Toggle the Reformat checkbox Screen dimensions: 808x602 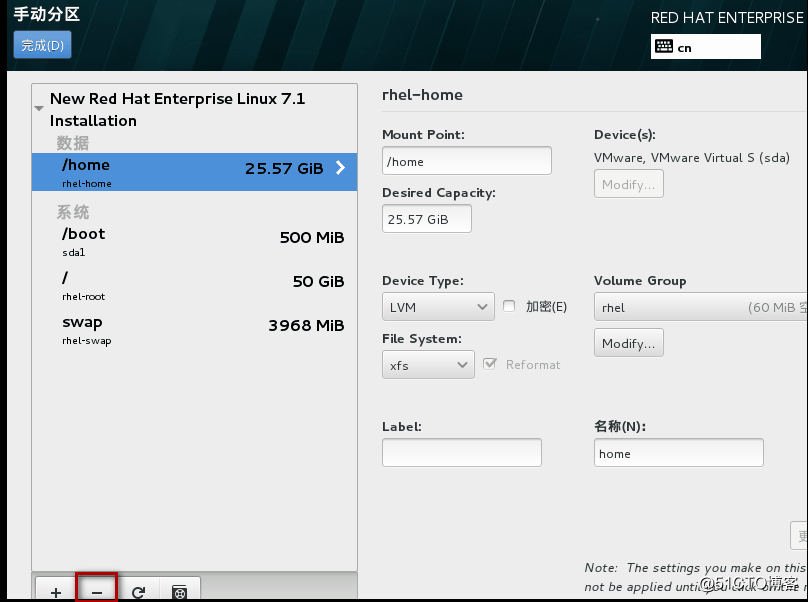[490, 364]
